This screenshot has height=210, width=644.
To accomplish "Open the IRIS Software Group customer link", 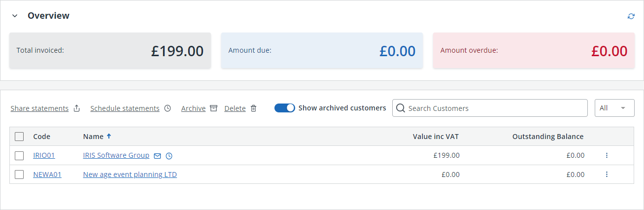I will click(116, 155).
